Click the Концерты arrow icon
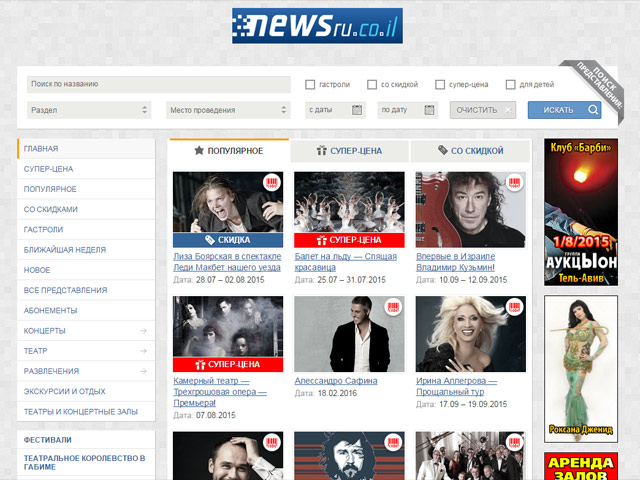The image size is (640, 480). pyautogui.click(x=143, y=331)
